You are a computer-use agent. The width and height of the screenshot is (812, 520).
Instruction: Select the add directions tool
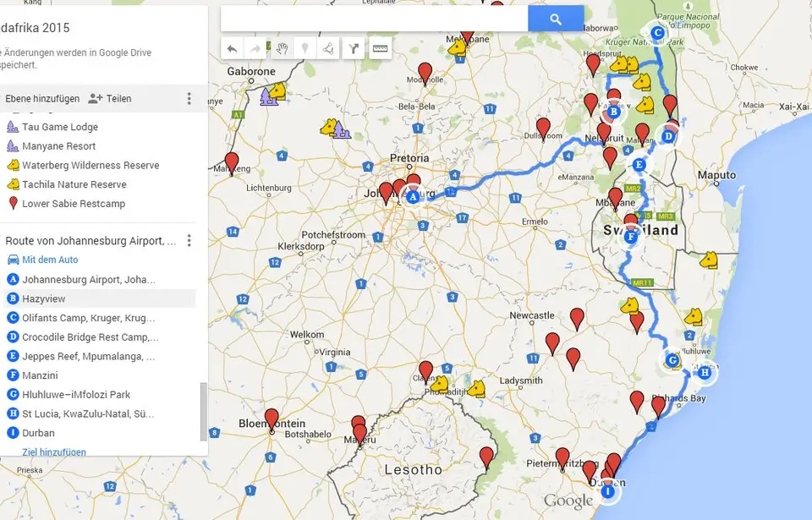click(x=354, y=49)
